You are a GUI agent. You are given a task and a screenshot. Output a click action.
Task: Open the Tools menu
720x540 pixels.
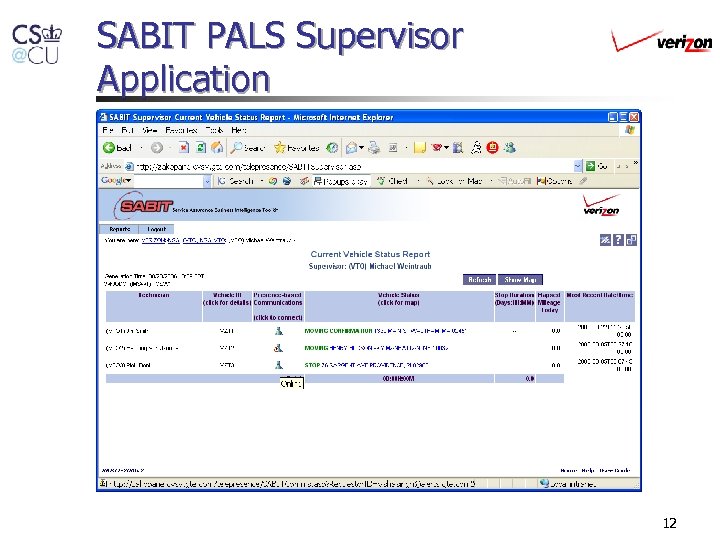(x=214, y=130)
